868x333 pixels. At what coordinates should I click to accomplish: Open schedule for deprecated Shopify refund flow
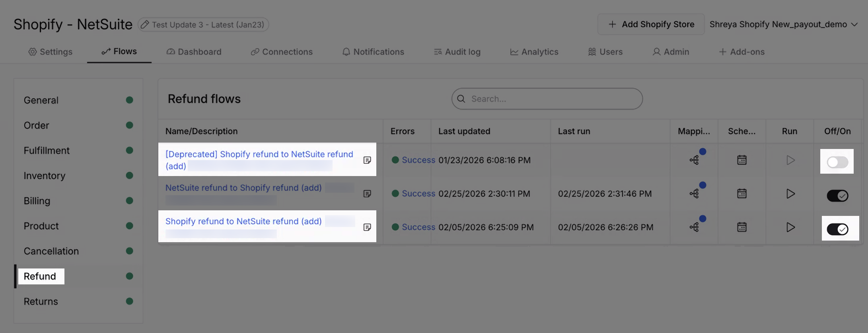pyautogui.click(x=742, y=160)
